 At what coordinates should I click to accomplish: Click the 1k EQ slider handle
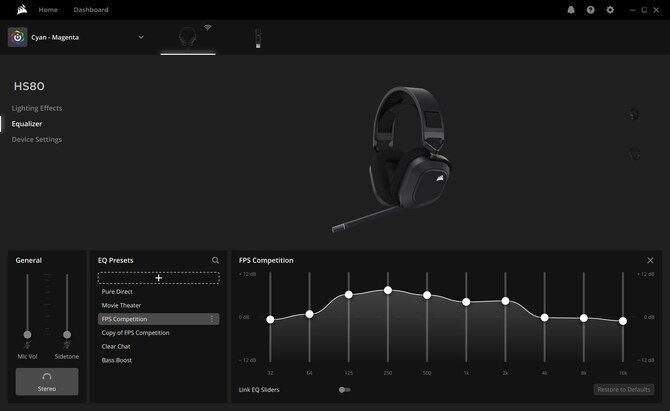pyautogui.click(x=466, y=302)
